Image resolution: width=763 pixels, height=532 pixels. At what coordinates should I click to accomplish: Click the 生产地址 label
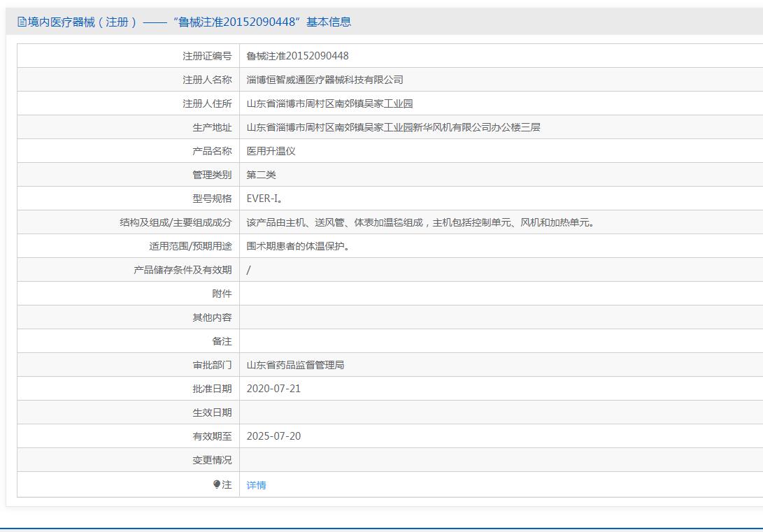(212, 127)
